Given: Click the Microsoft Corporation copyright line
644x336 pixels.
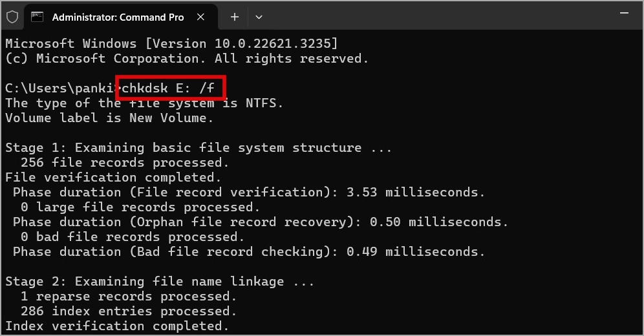Looking at the screenshot, I should coord(187,59).
